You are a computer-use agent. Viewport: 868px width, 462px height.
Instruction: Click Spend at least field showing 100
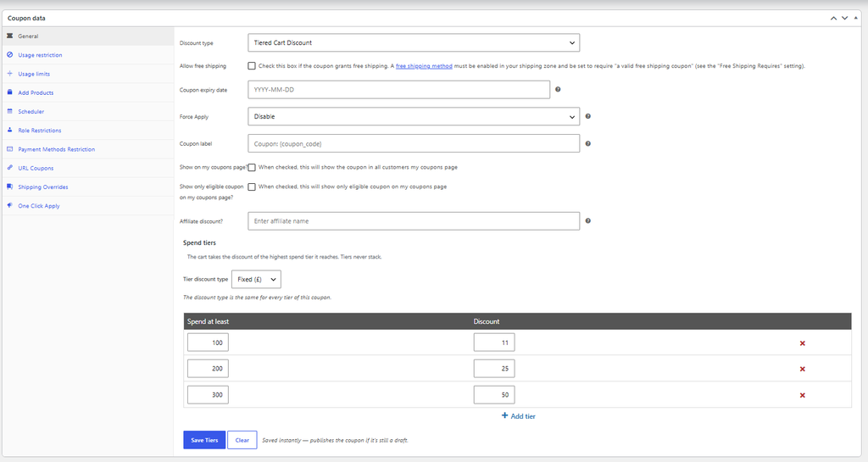click(208, 342)
